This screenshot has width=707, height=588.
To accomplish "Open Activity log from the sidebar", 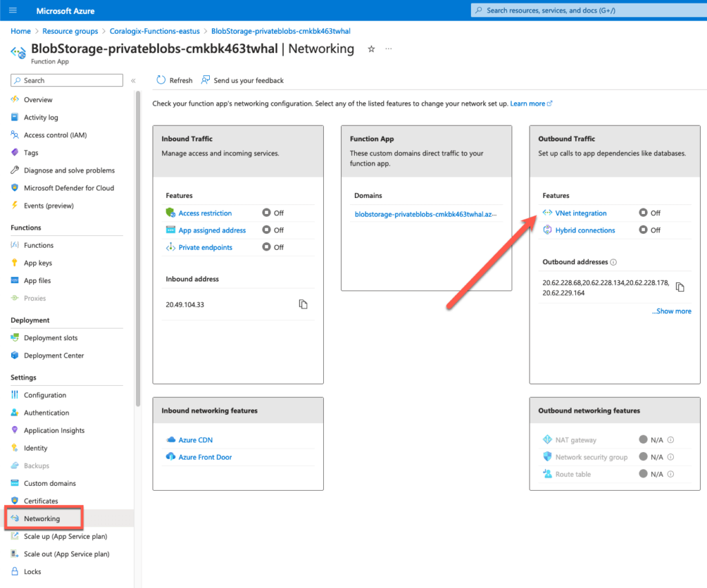I will point(41,117).
